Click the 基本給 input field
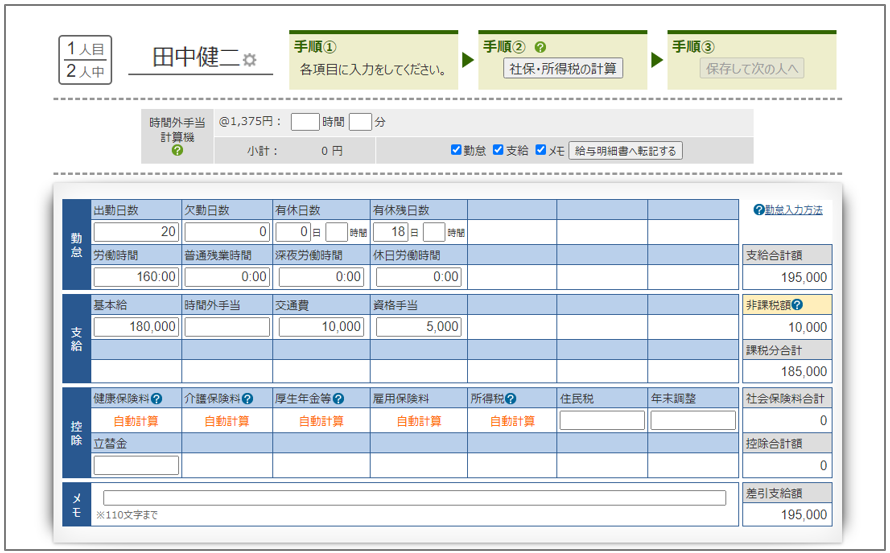This screenshot has width=890, height=553. tap(136, 327)
